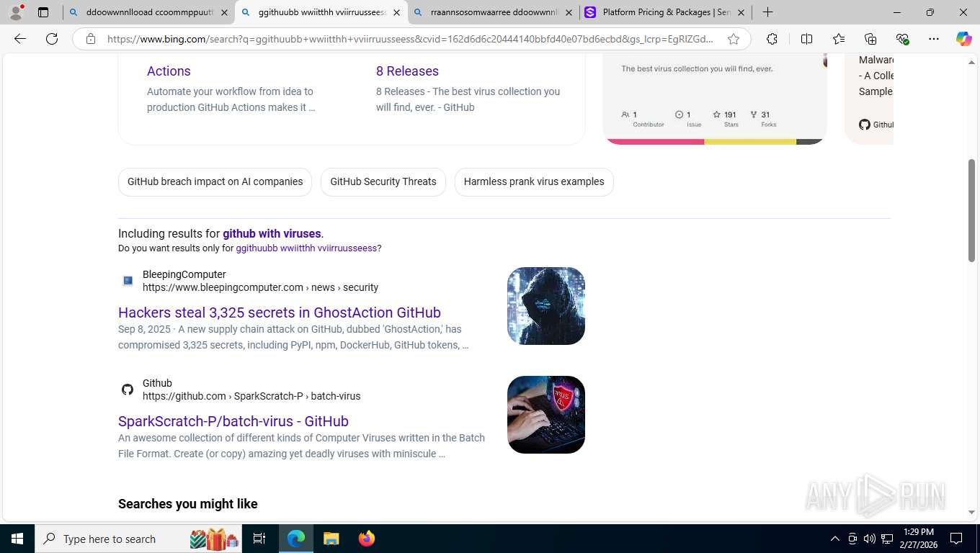980x553 pixels.
Task: Open a new tab
Action: tap(768, 12)
